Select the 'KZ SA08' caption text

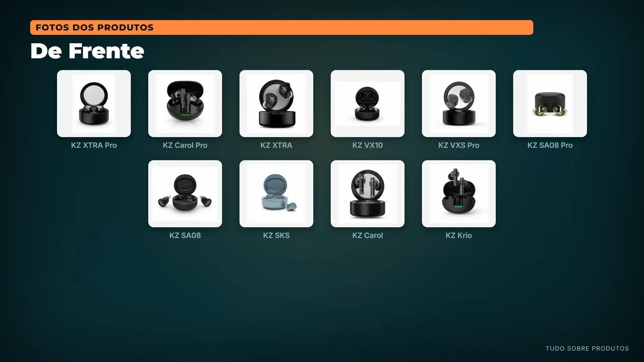[x=185, y=235]
